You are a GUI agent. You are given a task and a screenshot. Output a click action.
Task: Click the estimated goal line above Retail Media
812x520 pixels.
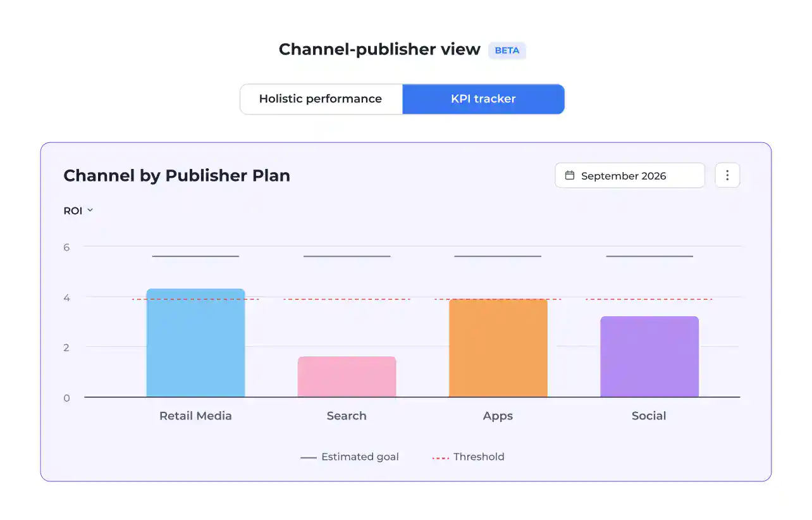click(195, 256)
